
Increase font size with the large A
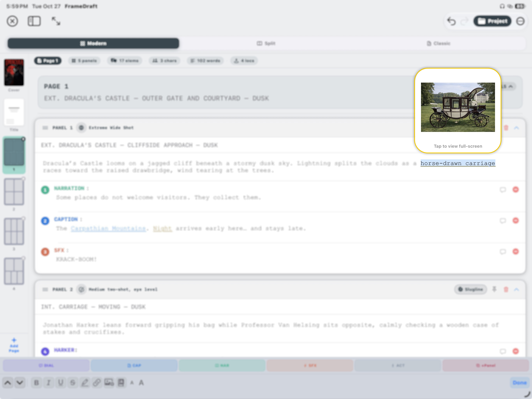[x=141, y=382]
